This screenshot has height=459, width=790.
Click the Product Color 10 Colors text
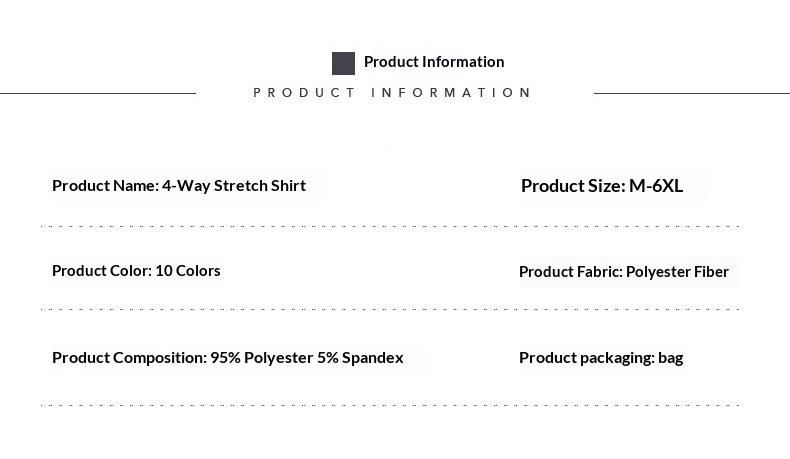(136, 271)
